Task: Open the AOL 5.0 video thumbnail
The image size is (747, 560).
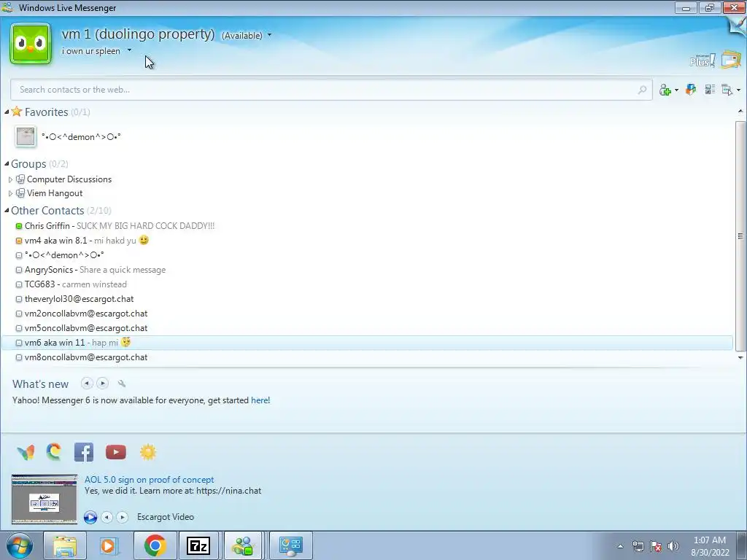Action: (x=44, y=499)
